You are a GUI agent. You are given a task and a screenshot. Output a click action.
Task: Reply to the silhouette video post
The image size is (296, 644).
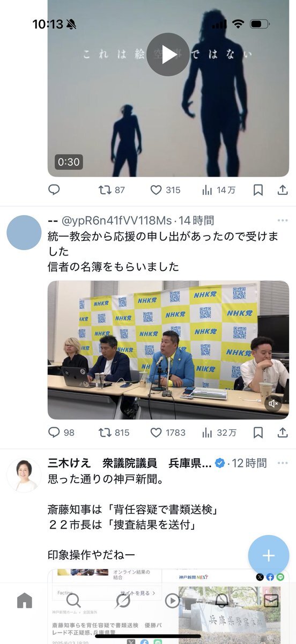point(54,190)
